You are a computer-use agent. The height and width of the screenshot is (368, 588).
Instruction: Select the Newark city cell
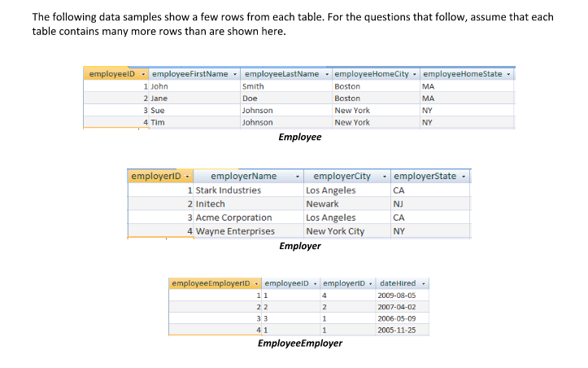[323, 204]
